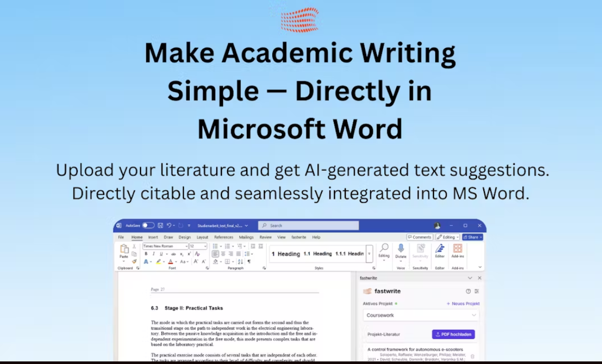Toggle Justify paragraph alignment

(x=239, y=254)
